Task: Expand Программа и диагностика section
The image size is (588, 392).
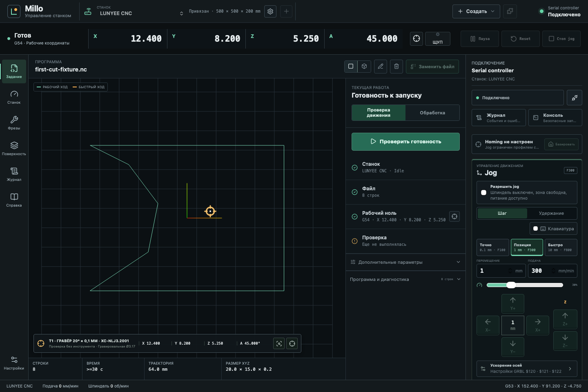Action: [x=405, y=279]
